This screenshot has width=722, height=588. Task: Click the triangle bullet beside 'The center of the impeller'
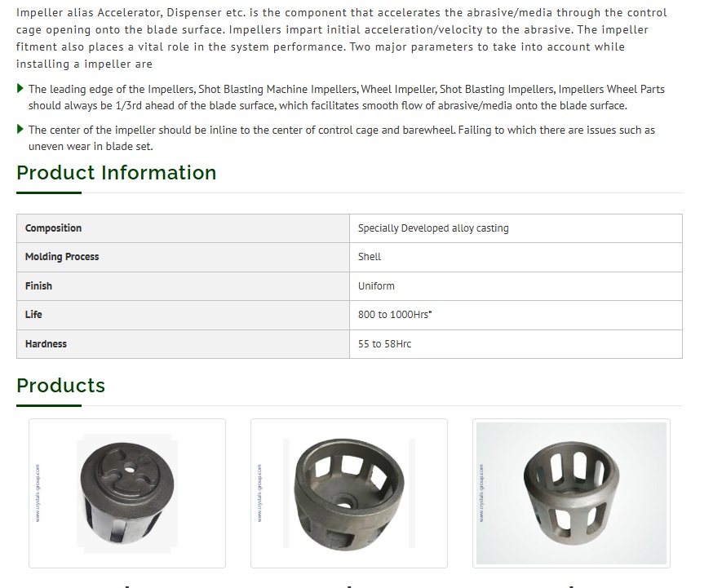tap(20, 130)
